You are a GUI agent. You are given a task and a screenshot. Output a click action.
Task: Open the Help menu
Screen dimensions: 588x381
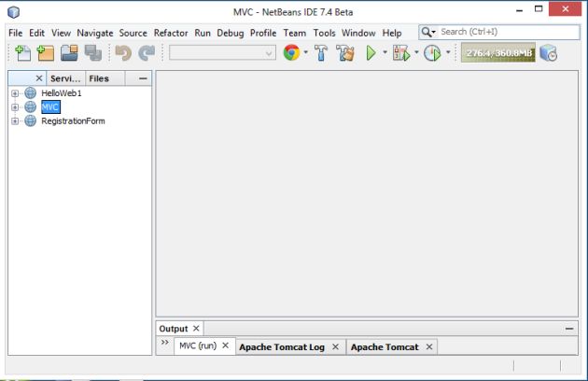click(x=392, y=33)
